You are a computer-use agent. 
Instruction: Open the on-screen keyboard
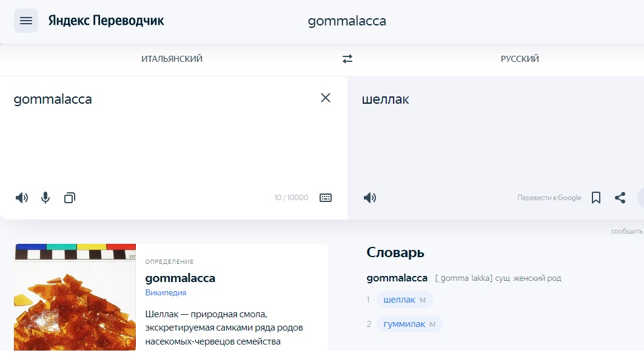point(326,198)
